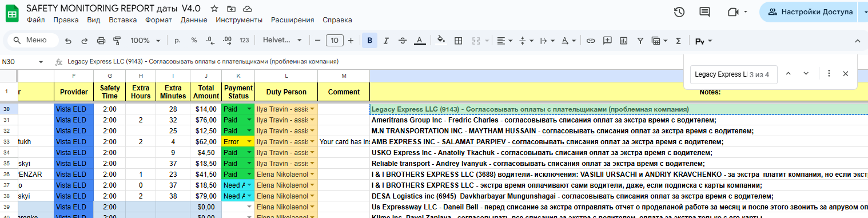Open the Формат menu
The height and width of the screenshot is (218, 868).
pyautogui.click(x=158, y=20)
